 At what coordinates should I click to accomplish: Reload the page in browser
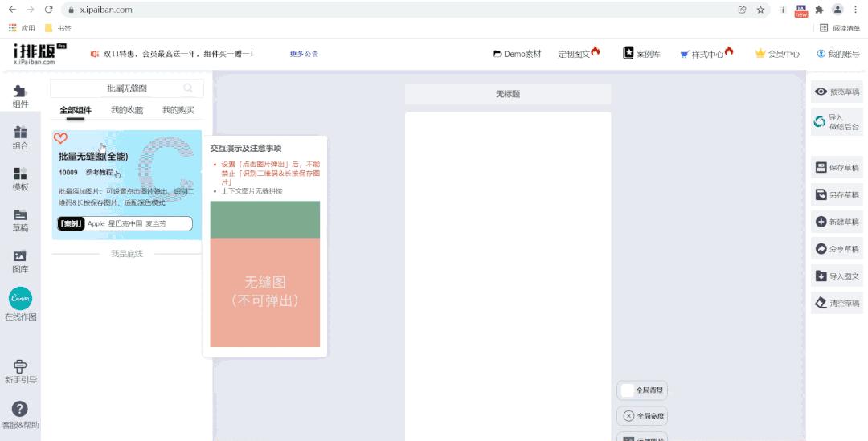(x=49, y=10)
